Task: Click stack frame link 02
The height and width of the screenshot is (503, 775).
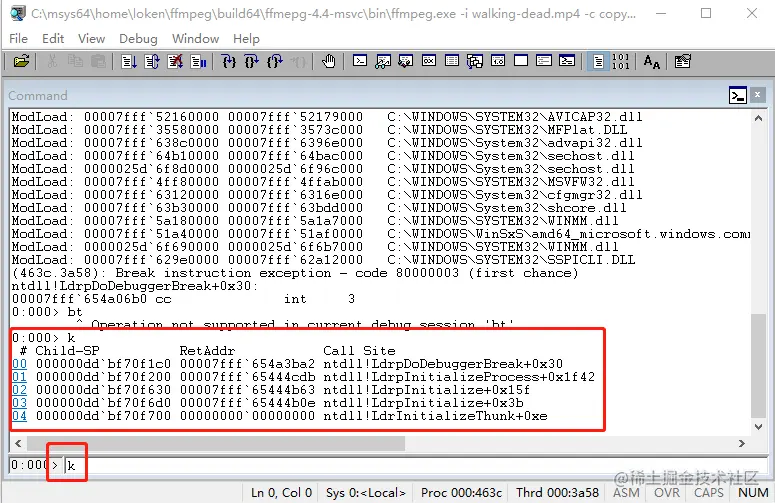Action: coord(19,390)
